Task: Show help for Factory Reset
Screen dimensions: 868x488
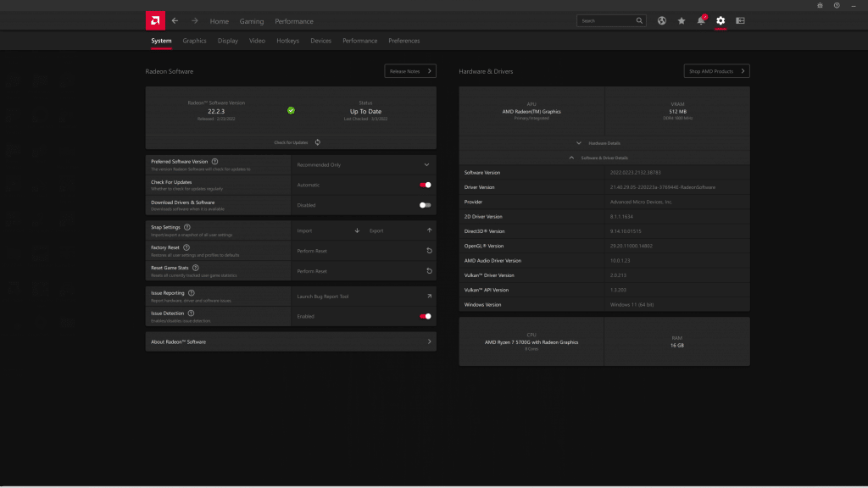Action: coord(186,247)
